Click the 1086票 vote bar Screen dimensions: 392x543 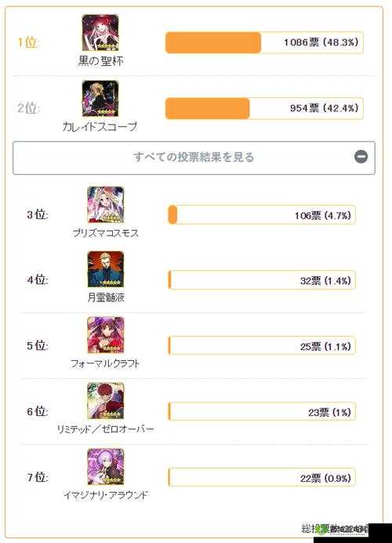tap(264, 42)
